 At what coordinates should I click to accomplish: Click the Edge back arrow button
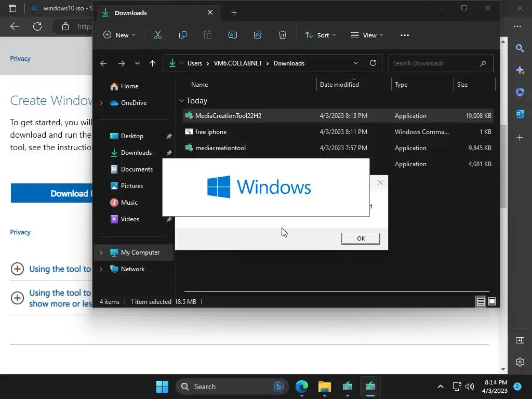click(14, 26)
